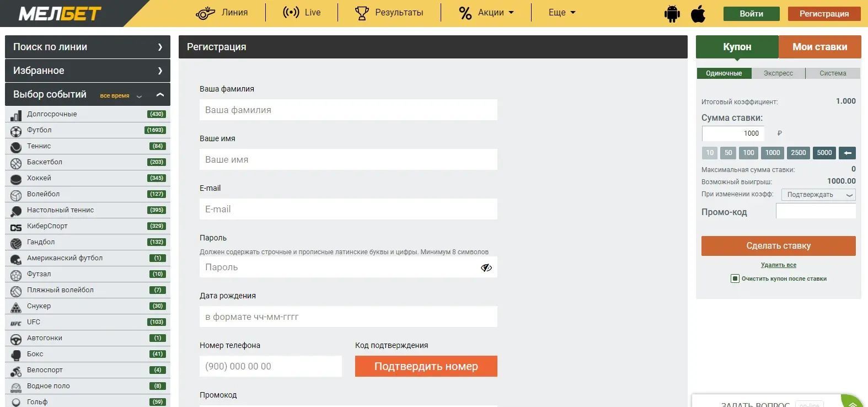Image resolution: width=868 pixels, height=407 pixels.
Task: Click the Бокс glove icon
Action: click(16, 355)
